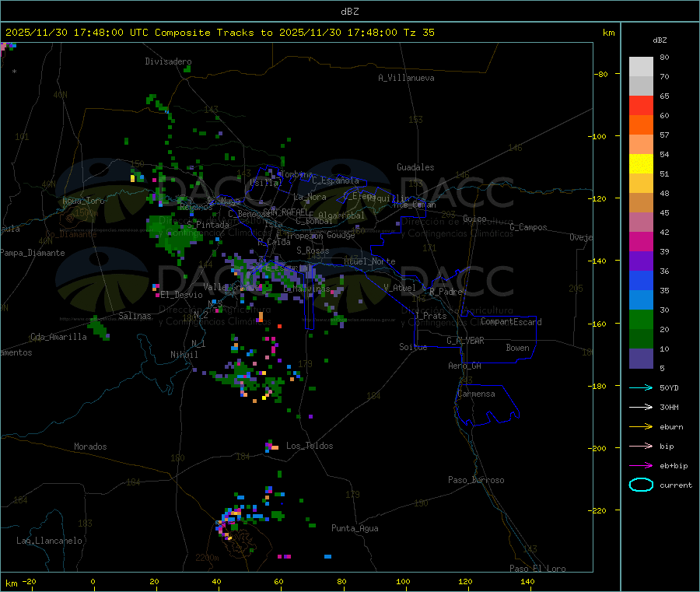Click the Paso_Barroso location label
700x592 pixels.
pyautogui.click(x=476, y=480)
